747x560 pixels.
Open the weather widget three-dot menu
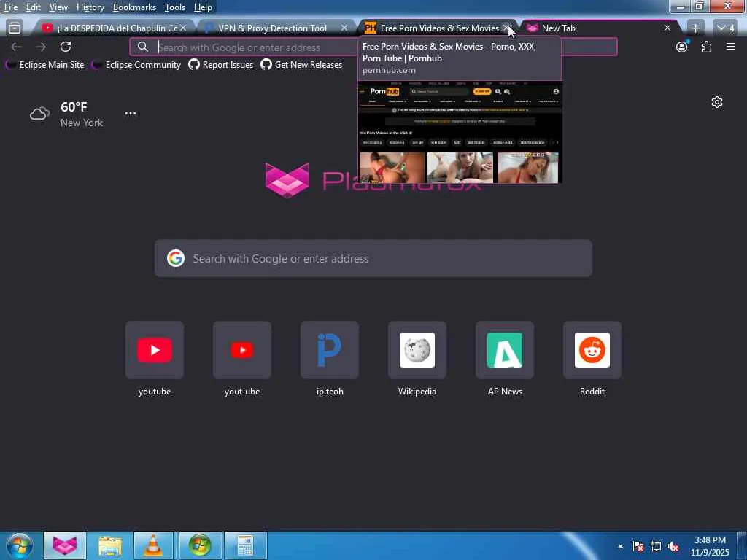tap(131, 113)
